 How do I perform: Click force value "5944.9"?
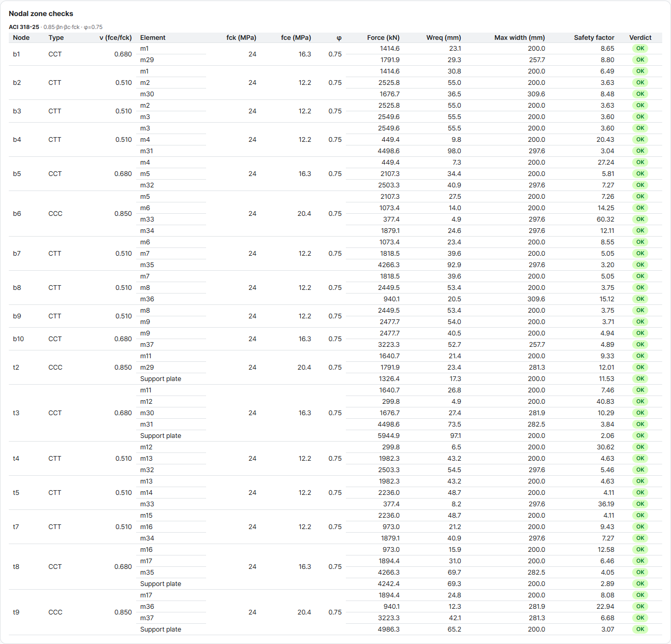coord(389,435)
